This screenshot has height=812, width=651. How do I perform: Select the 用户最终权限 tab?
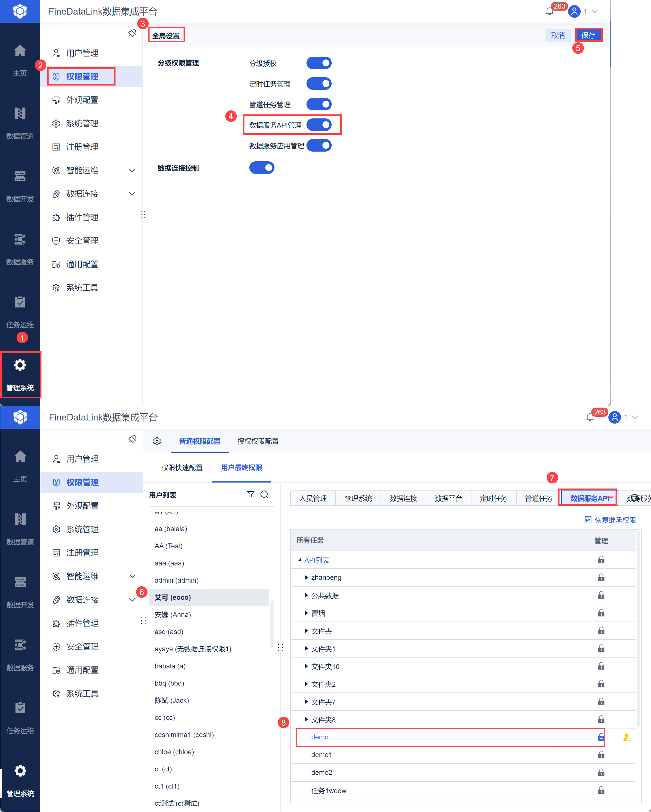tap(241, 468)
